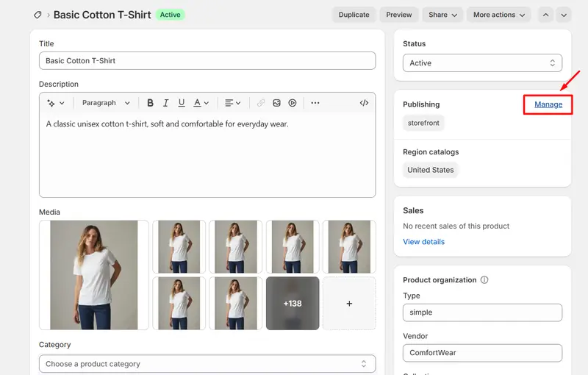This screenshot has height=375, width=588.
Task: Open the View details sales link
Action: [x=424, y=242]
